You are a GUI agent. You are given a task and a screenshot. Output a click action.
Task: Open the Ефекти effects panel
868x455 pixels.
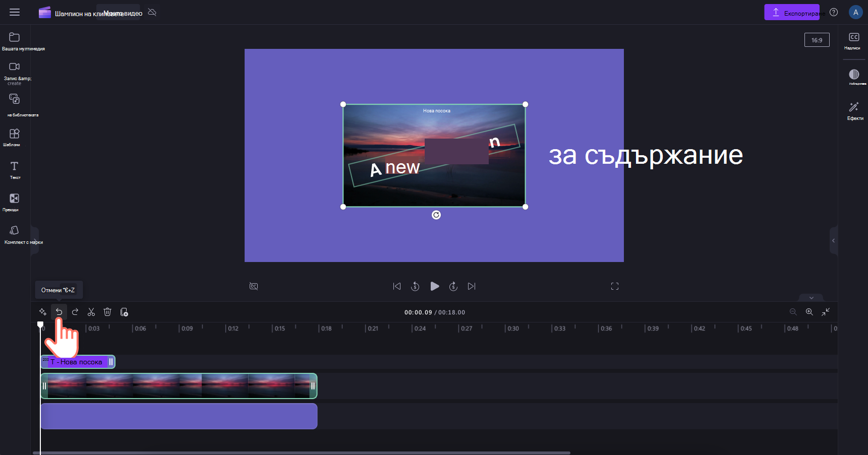[854, 110]
